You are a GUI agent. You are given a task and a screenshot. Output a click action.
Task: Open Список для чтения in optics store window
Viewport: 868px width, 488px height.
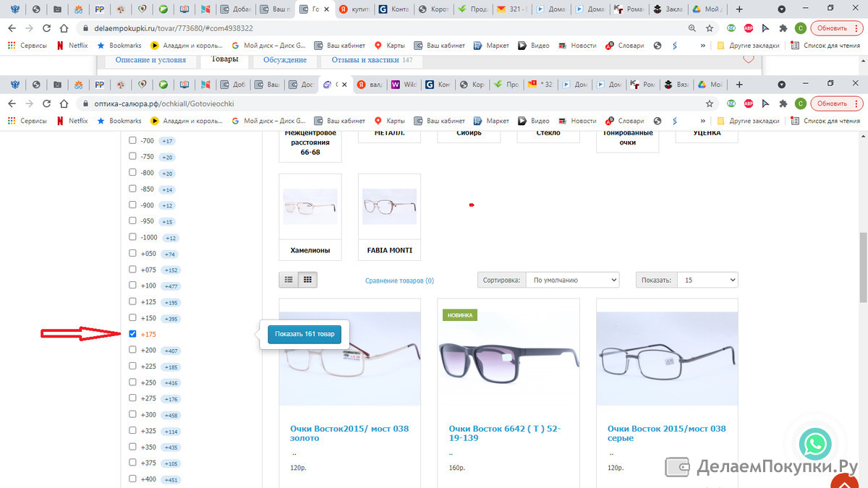[x=826, y=121]
